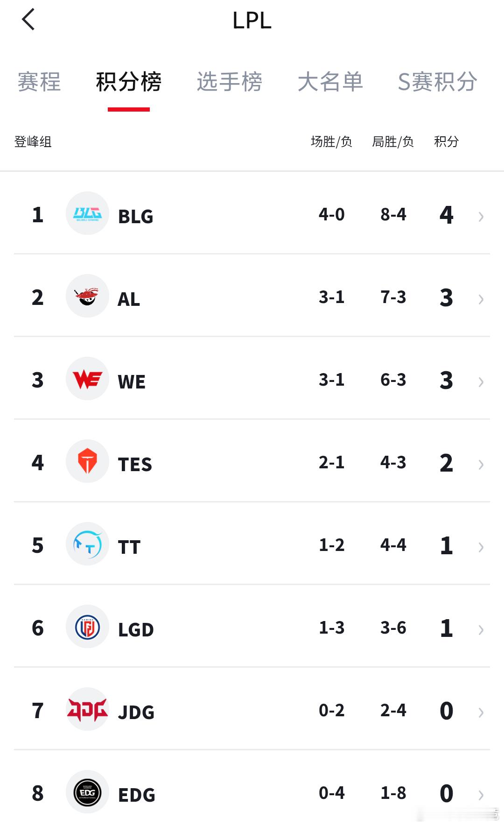Image resolution: width=504 pixels, height=826 pixels.
Task: Select the AL panda logo
Action: (87, 296)
